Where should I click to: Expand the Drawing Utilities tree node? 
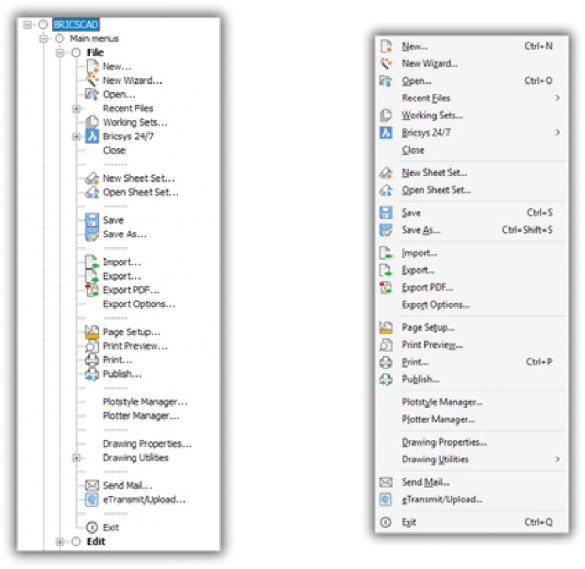(x=76, y=458)
